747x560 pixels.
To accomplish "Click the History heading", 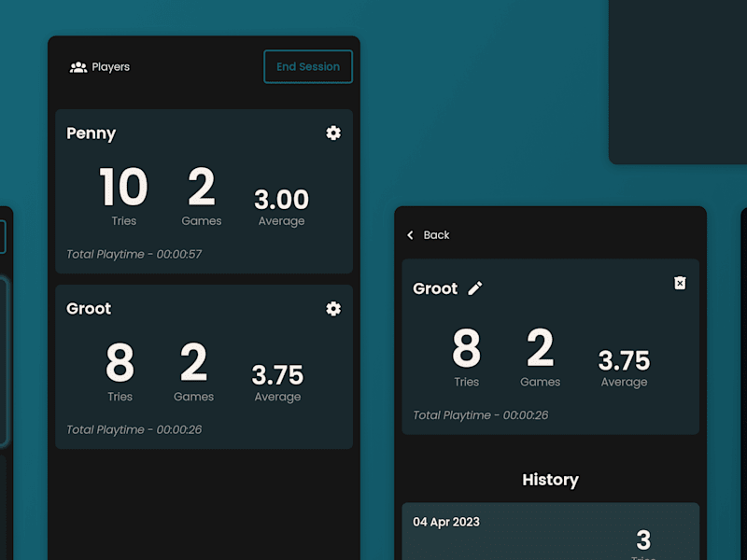I will click(550, 480).
